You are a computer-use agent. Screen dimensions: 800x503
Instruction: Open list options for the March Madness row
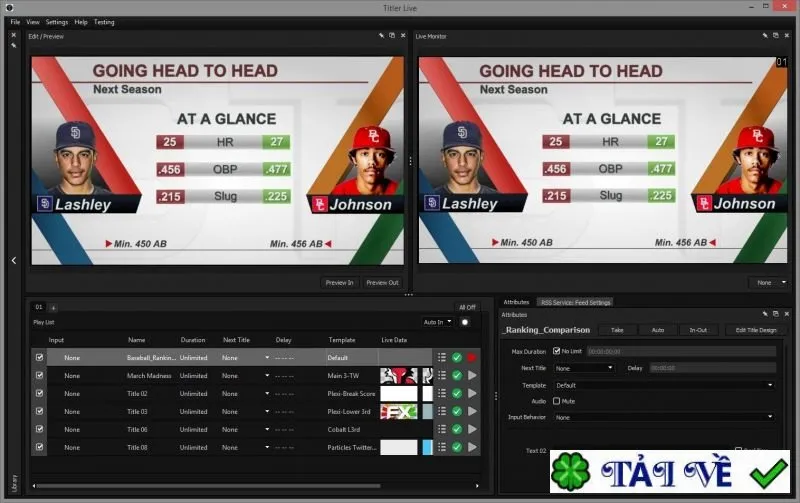coord(442,375)
